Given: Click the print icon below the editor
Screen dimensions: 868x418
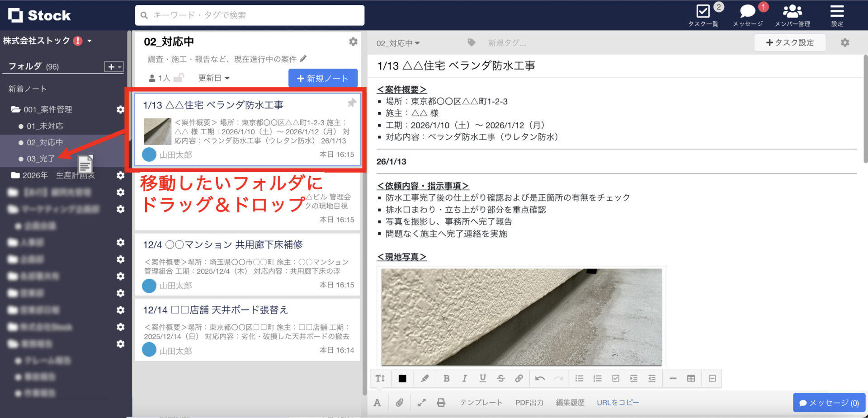Looking at the screenshot, I should (441, 402).
